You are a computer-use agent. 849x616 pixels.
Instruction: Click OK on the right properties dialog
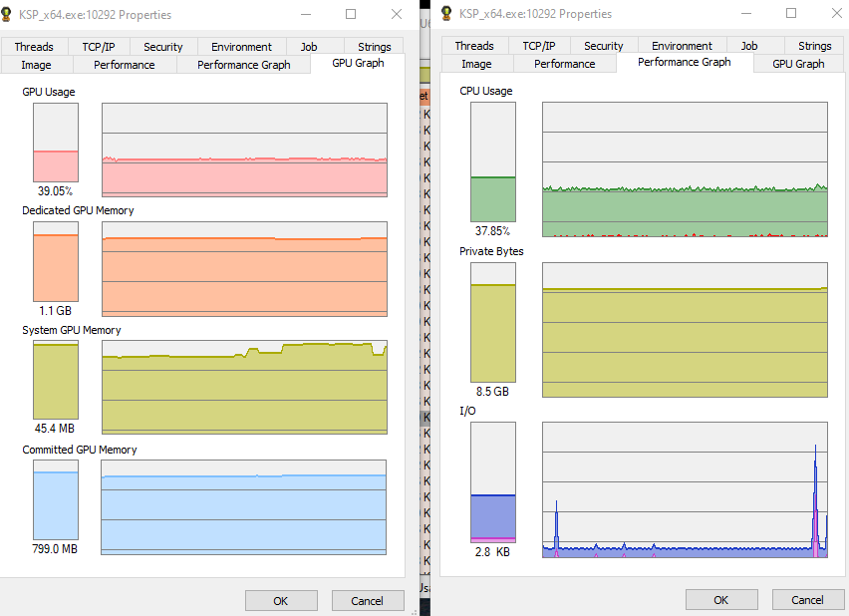[721, 599]
